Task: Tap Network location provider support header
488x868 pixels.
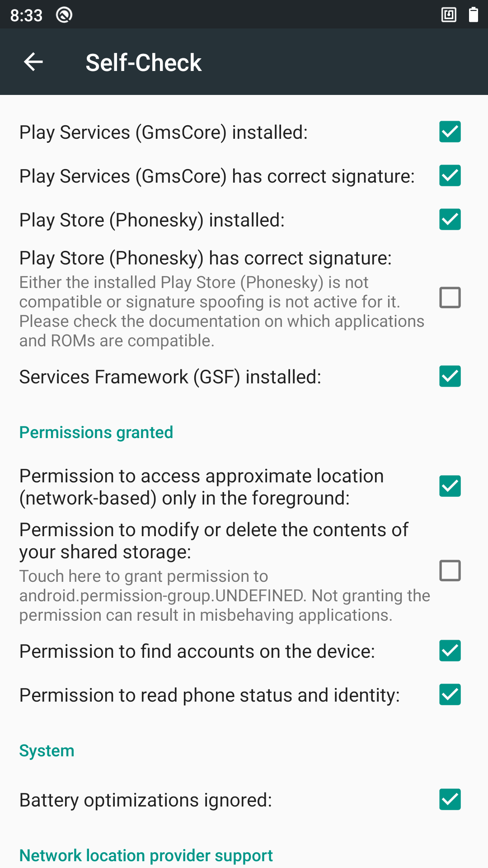Action: [146, 855]
